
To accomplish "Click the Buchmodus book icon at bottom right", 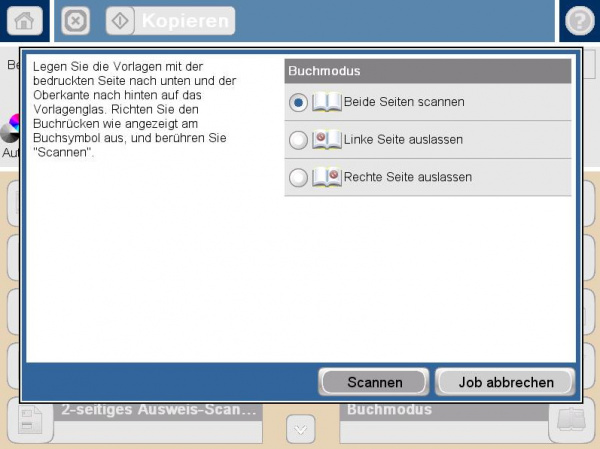I will click(571, 420).
